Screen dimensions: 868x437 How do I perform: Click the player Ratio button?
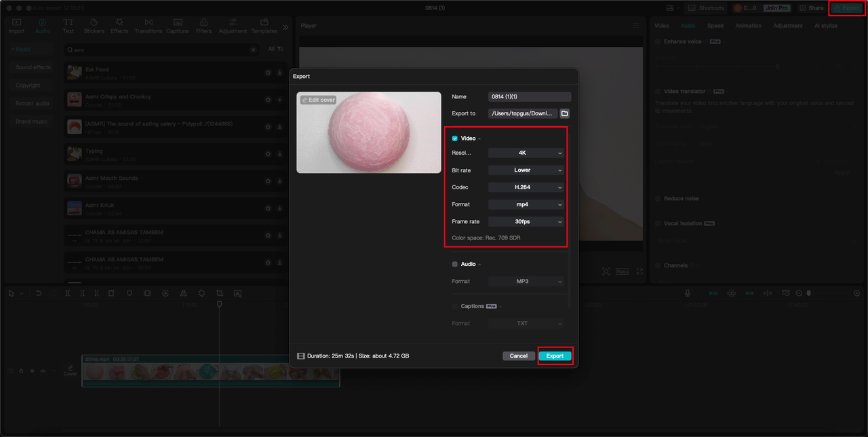tap(623, 271)
